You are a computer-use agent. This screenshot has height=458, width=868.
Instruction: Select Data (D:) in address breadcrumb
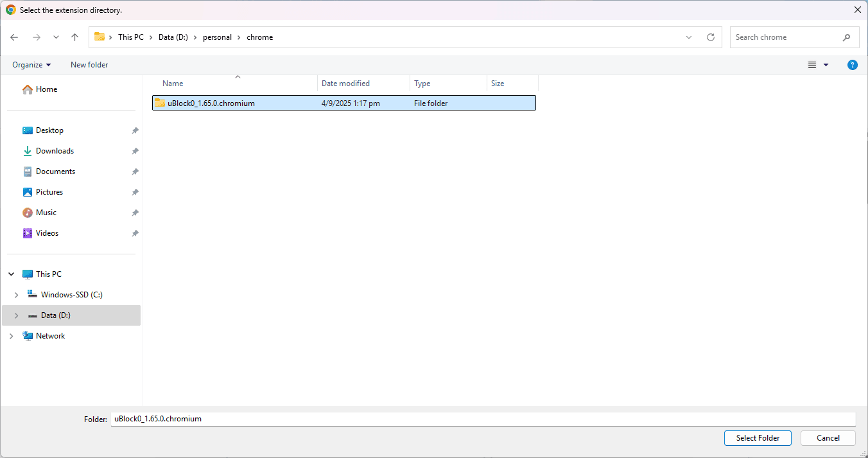(173, 37)
